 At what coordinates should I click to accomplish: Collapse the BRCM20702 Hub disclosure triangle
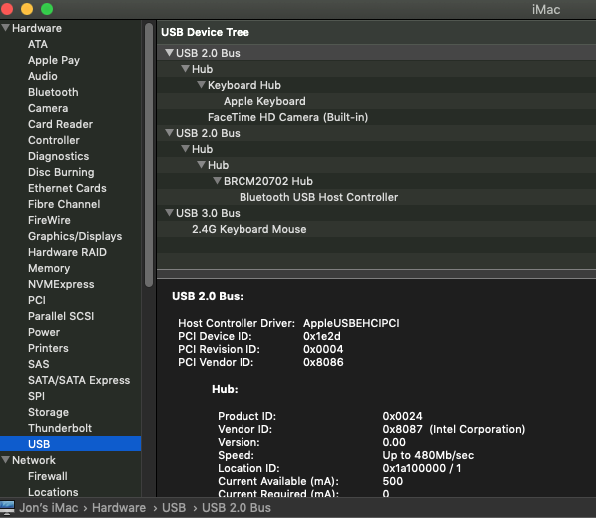click(x=217, y=181)
